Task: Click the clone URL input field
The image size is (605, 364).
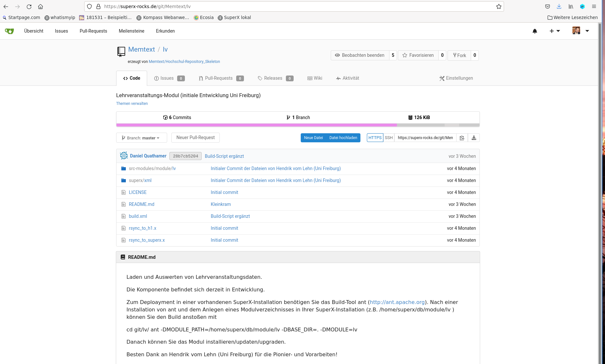Action: [x=425, y=138]
